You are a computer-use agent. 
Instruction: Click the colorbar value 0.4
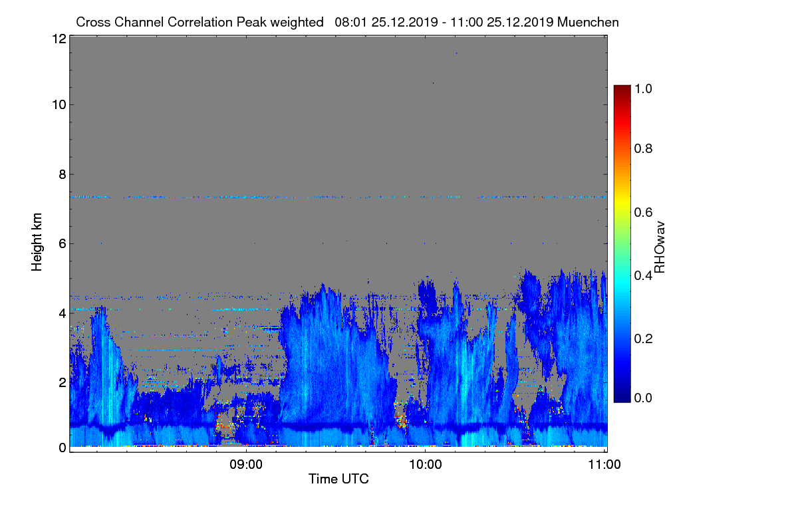(x=644, y=275)
